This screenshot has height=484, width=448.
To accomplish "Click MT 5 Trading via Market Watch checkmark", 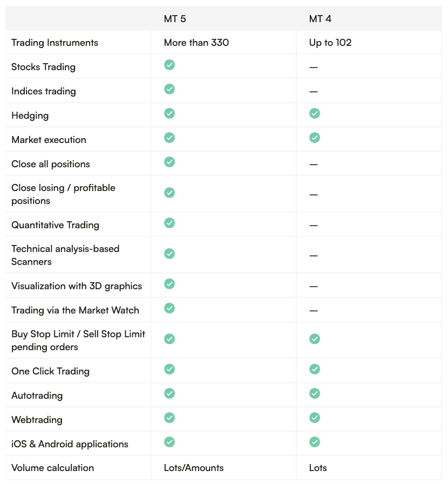I will 169,308.
